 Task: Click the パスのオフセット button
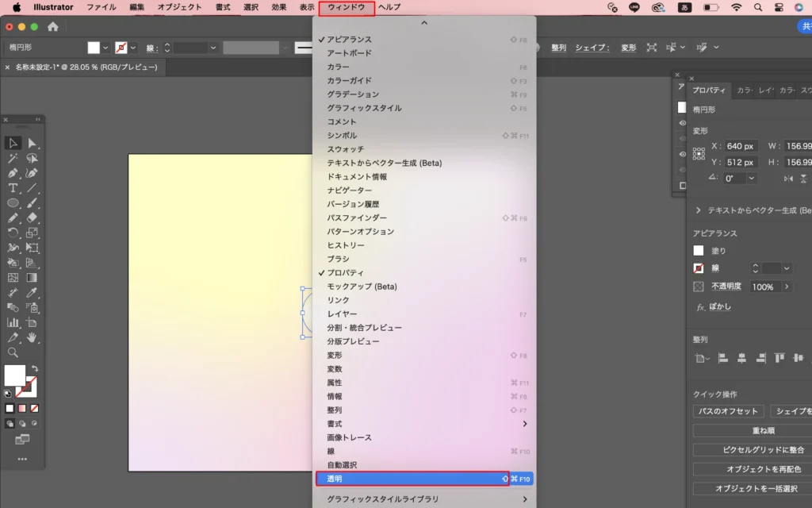click(728, 411)
